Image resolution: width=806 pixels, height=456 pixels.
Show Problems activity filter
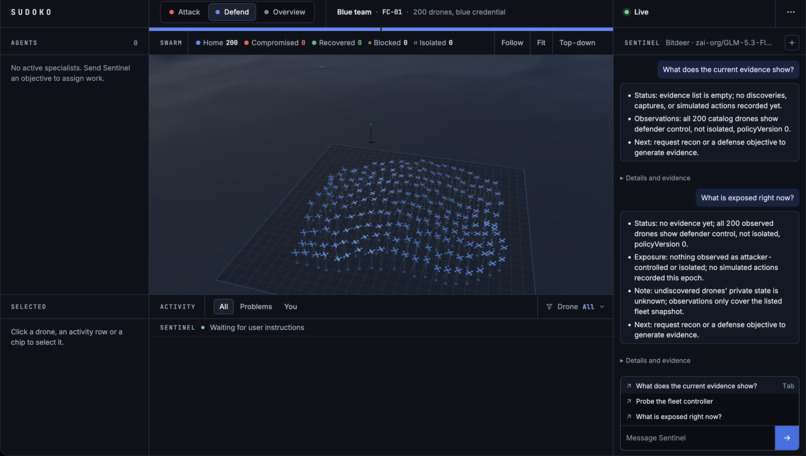point(255,306)
